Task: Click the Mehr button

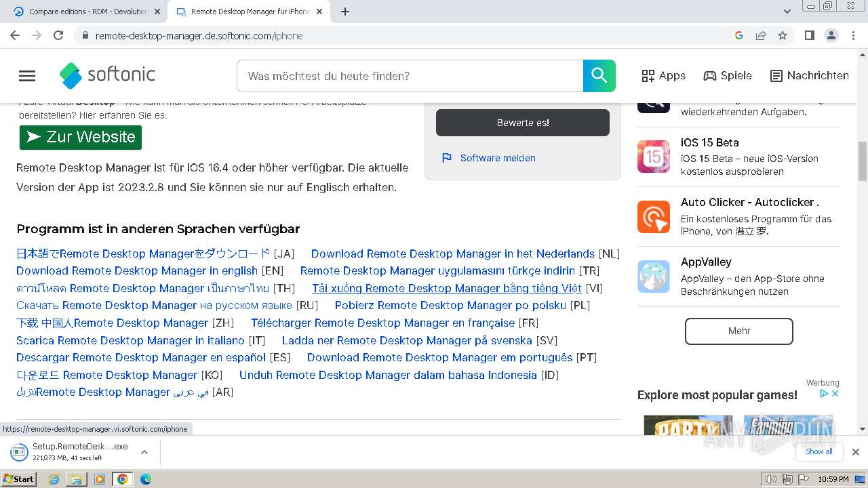Action: point(739,331)
